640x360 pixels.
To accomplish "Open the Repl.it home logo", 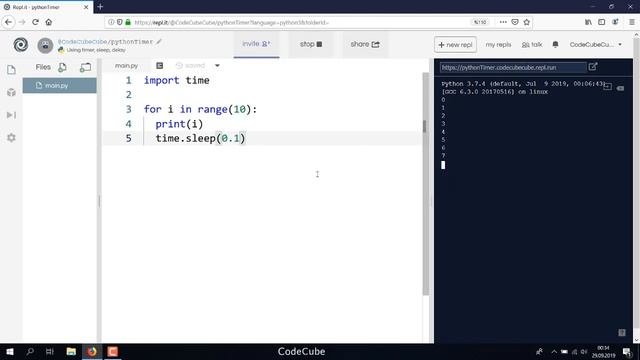I will (x=20, y=44).
